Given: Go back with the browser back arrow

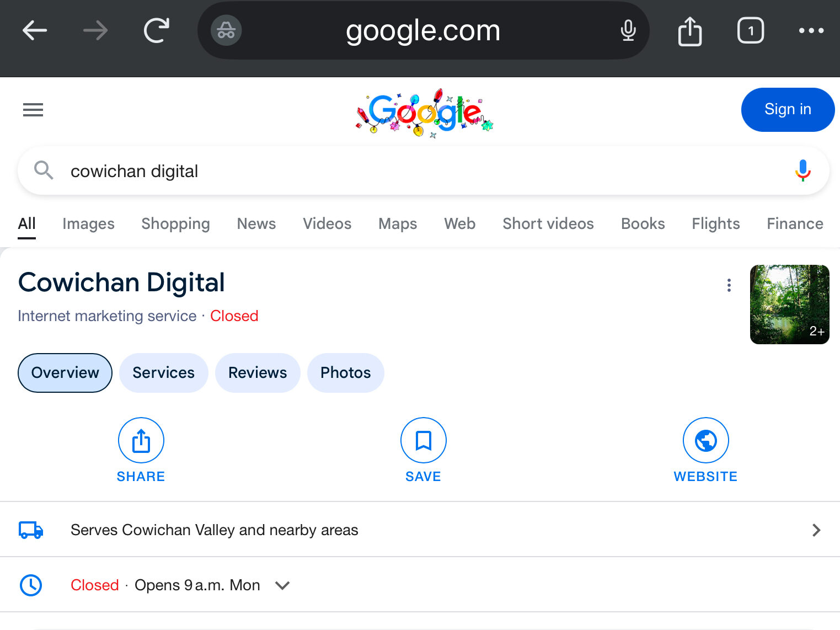Looking at the screenshot, I should click(35, 30).
